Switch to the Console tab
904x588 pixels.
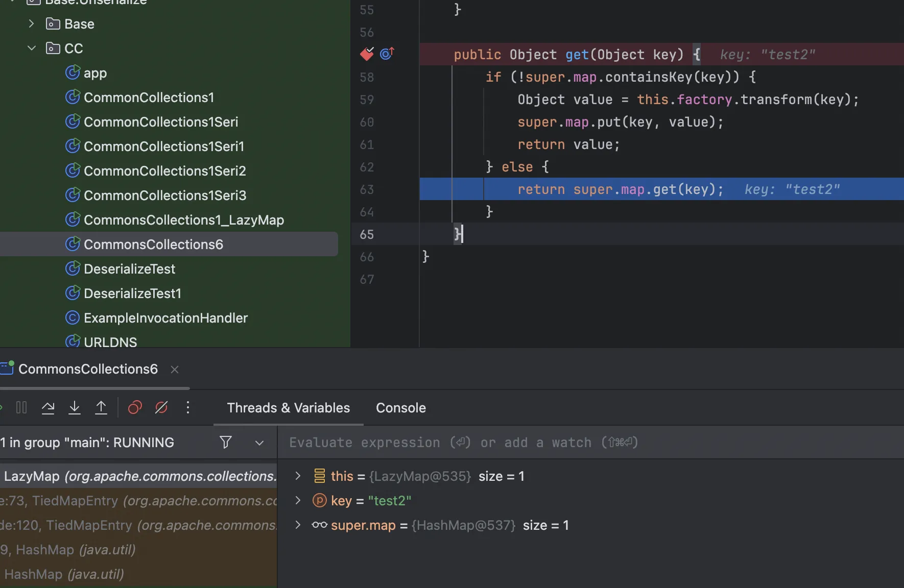(x=400, y=408)
